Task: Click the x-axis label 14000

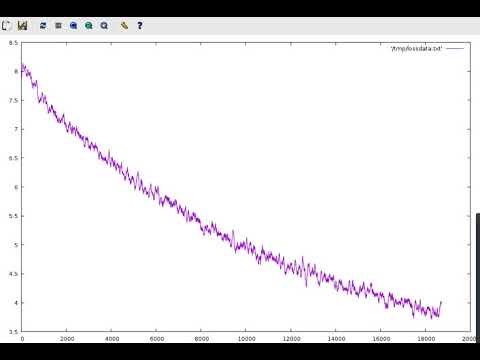Action: pyautogui.click(x=336, y=339)
